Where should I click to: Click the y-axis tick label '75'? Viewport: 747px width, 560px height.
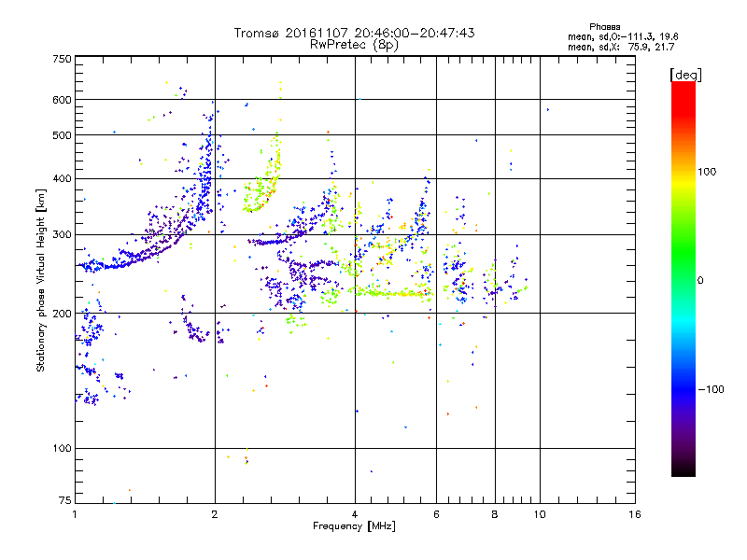tap(65, 500)
